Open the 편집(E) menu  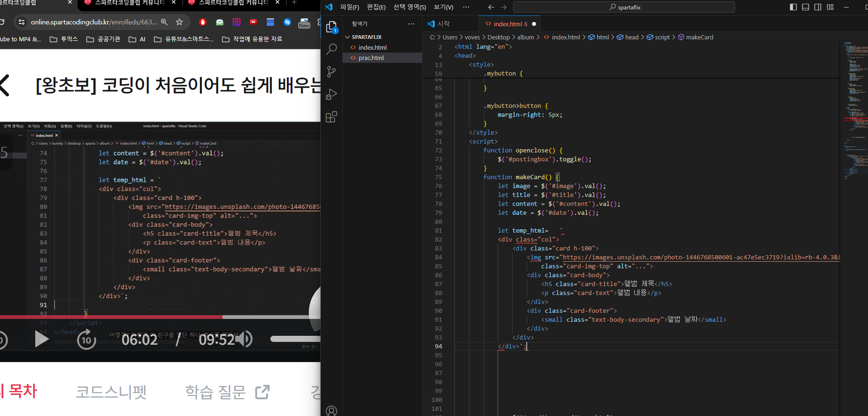(376, 7)
